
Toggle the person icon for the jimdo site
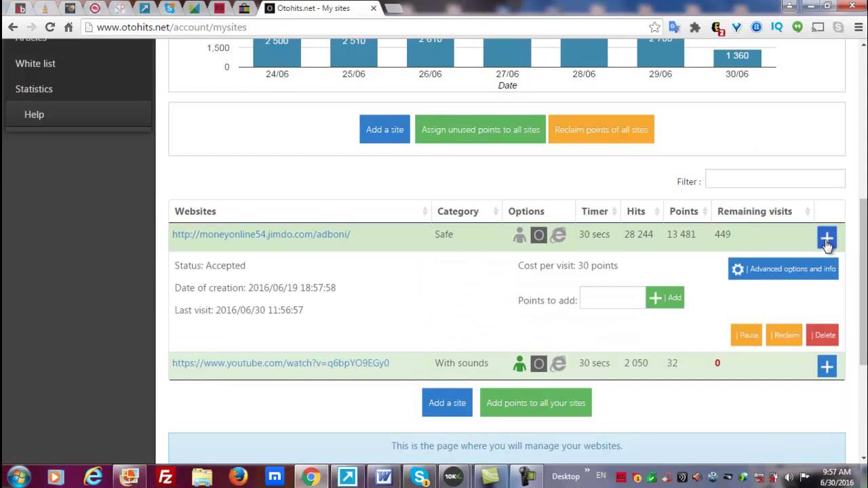coord(519,235)
